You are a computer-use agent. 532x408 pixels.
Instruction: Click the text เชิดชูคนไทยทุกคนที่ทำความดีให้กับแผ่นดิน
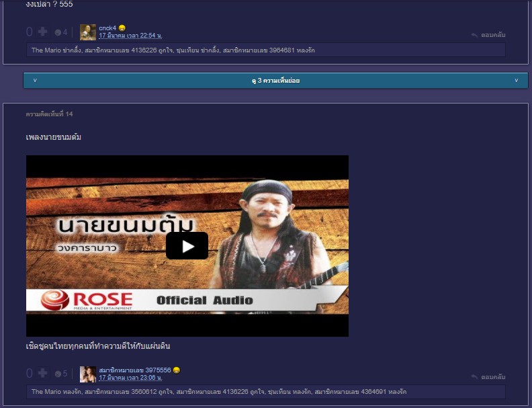tap(98, 346)
